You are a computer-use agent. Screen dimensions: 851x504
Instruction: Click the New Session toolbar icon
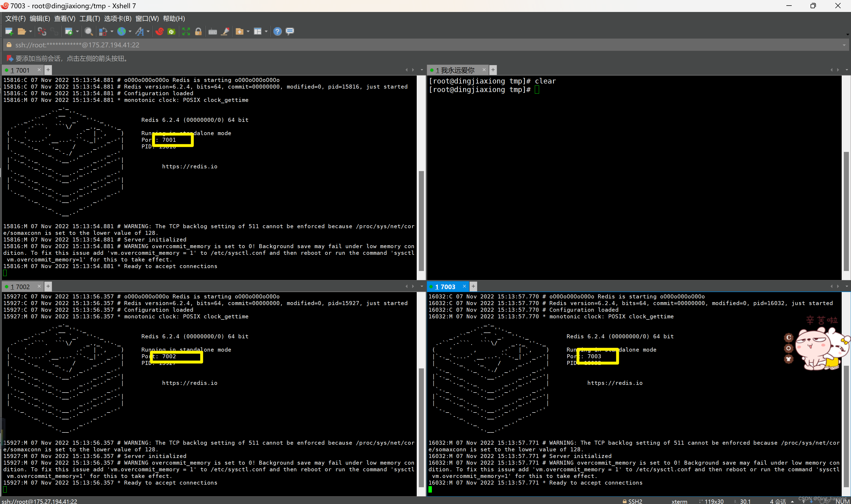point(9,32)
